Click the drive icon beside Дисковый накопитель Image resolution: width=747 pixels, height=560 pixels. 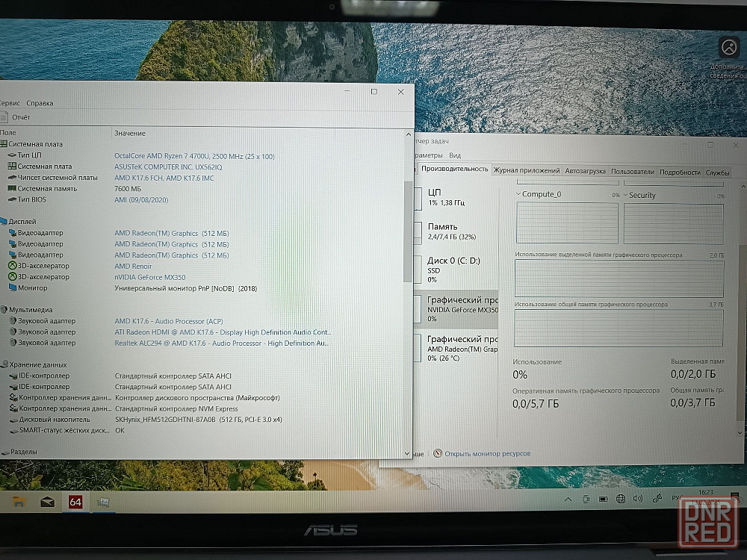(x=13, y=420)
